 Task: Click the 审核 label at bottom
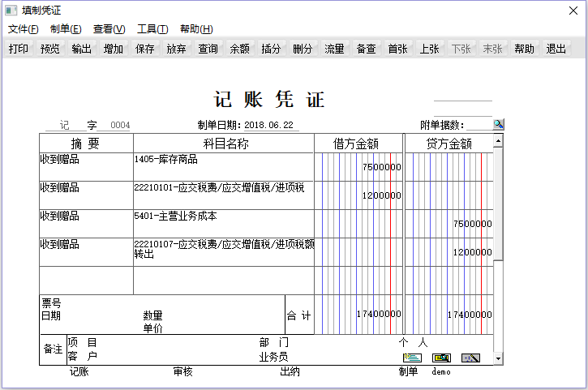click(x=182, y=371)
